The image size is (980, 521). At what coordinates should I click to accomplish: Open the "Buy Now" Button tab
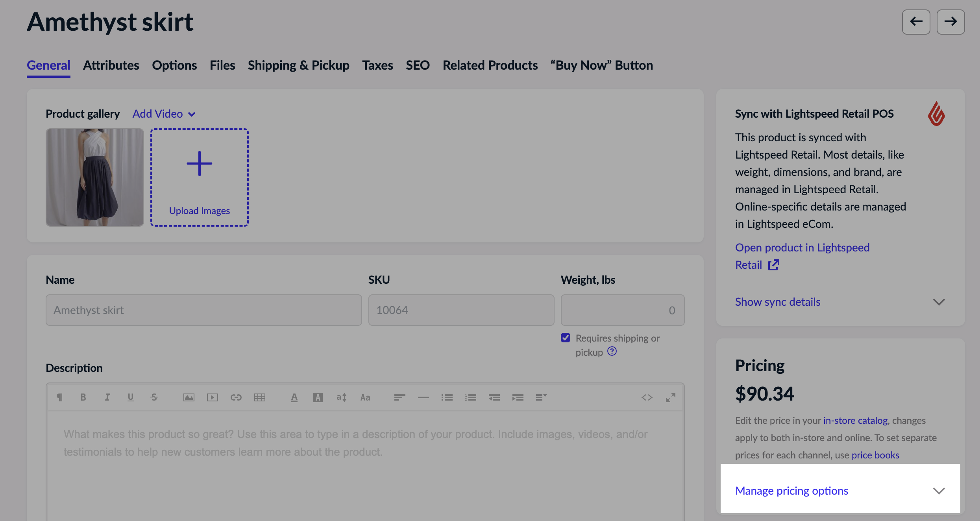[x=602, y=65]
